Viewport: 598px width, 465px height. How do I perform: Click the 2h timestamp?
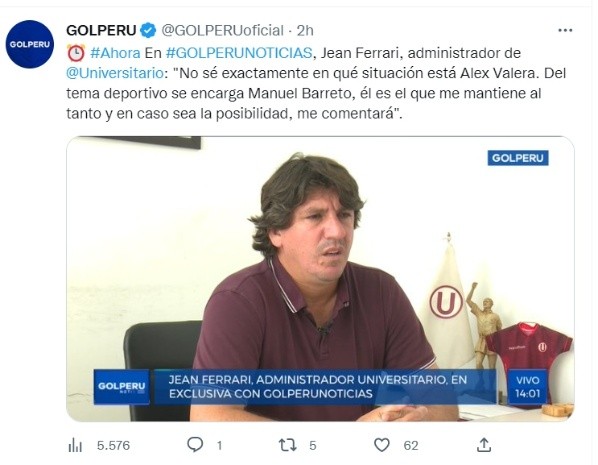(305, 31)
